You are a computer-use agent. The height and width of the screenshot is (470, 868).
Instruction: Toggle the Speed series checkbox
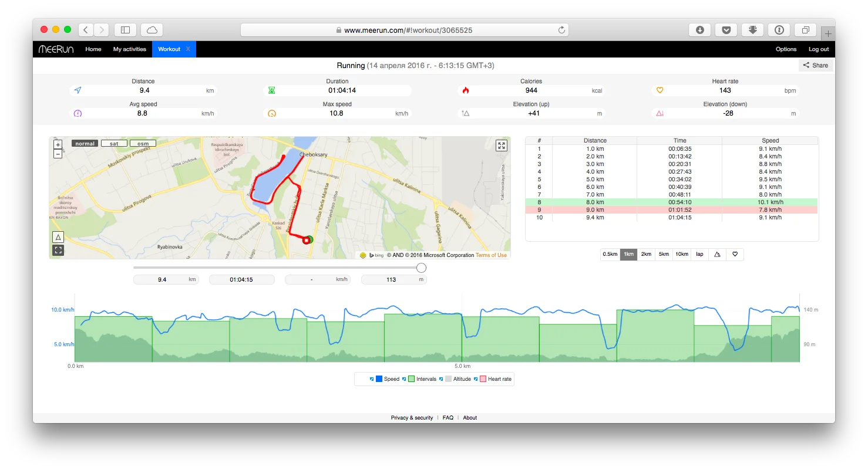tap(372, 379)
